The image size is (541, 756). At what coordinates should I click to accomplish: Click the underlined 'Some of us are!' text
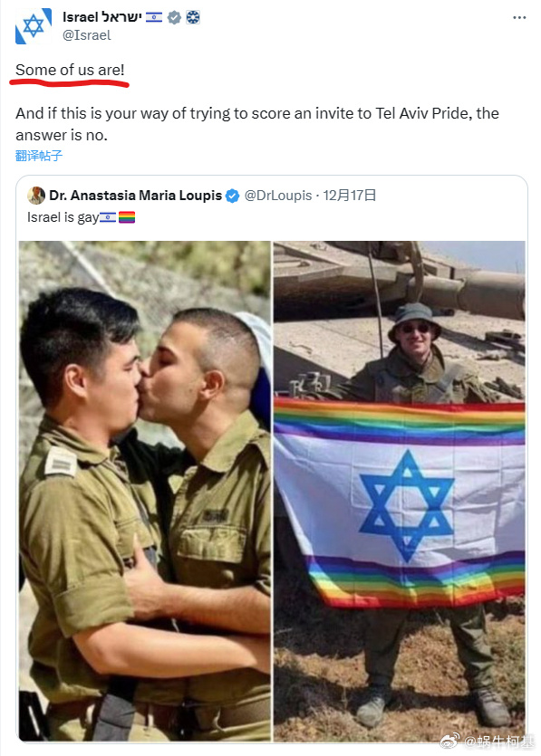pos(70,70)
